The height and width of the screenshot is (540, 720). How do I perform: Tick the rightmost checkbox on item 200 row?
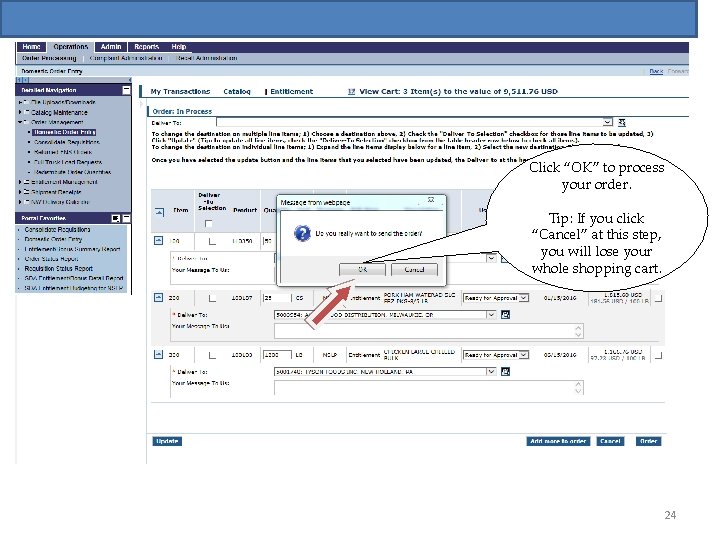tap(658, 298)
